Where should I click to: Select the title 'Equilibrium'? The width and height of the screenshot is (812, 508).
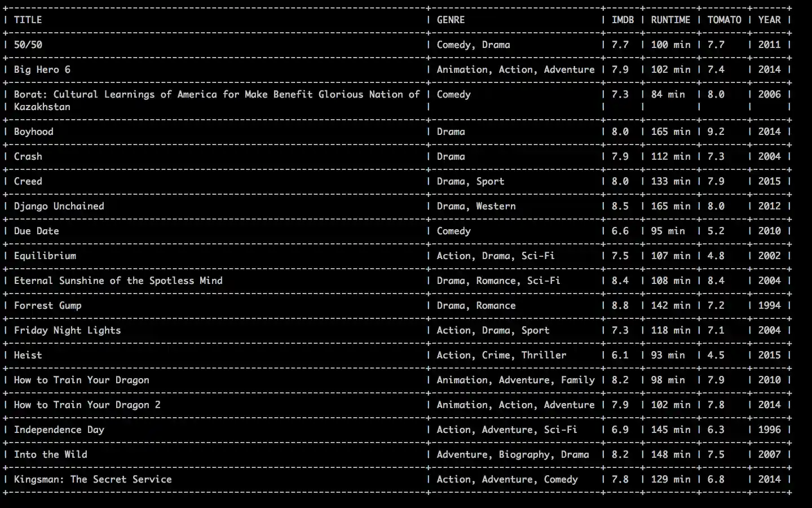[45, 256]
